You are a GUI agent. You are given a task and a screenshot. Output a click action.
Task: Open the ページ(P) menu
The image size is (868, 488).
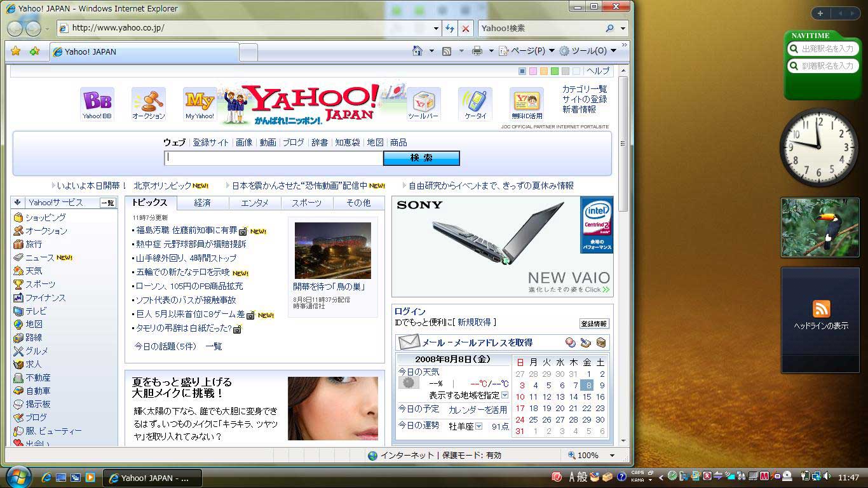(x=527, y=51)
